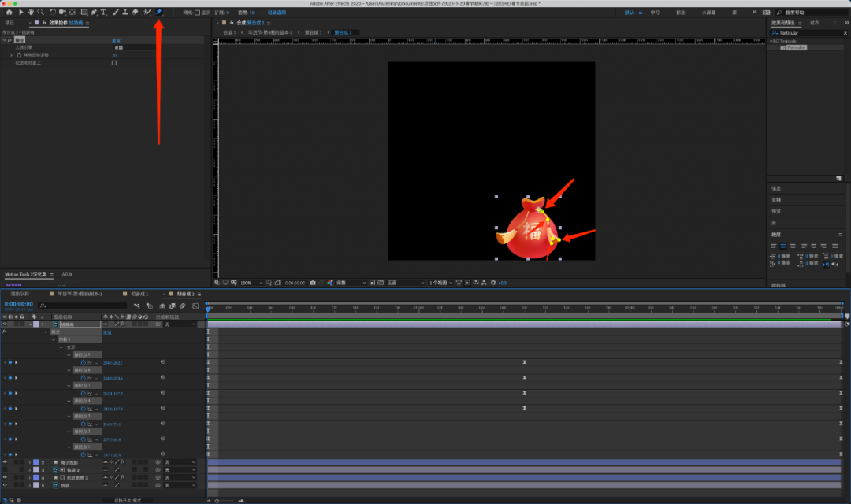
Task: Select the Puppet Pin tool
Action: click(158, 12)
